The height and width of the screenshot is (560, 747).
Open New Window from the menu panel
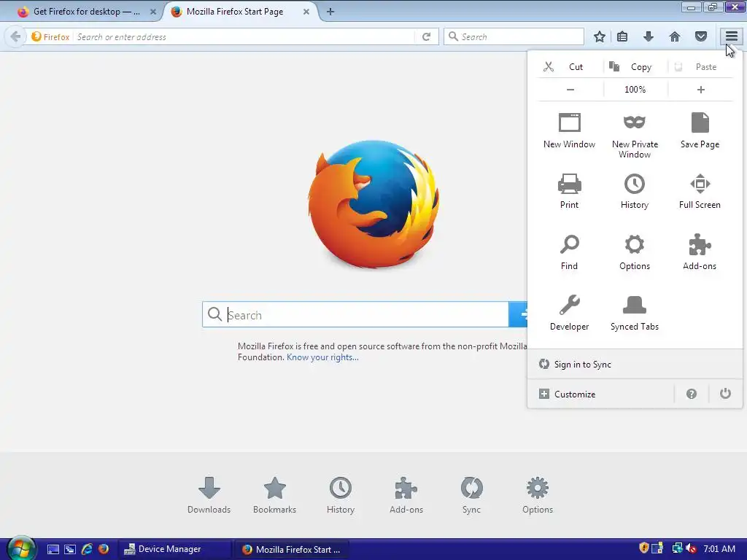tap(569, 131)
